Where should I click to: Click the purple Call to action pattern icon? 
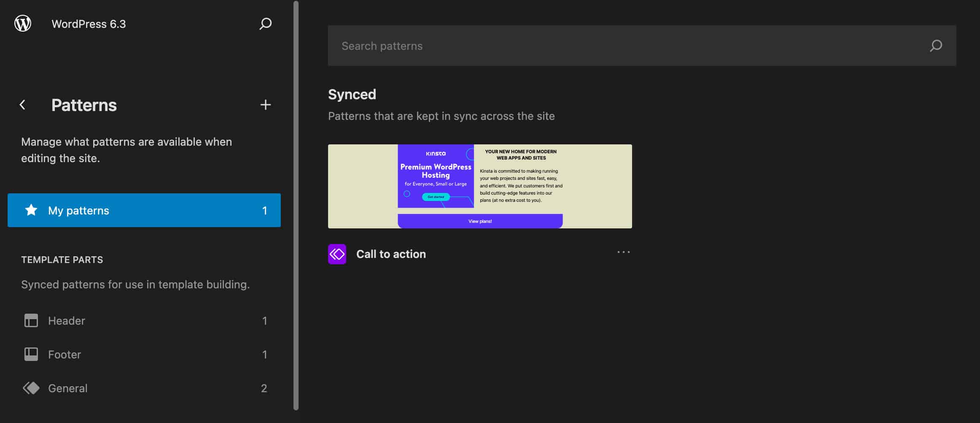coord(337,254)
